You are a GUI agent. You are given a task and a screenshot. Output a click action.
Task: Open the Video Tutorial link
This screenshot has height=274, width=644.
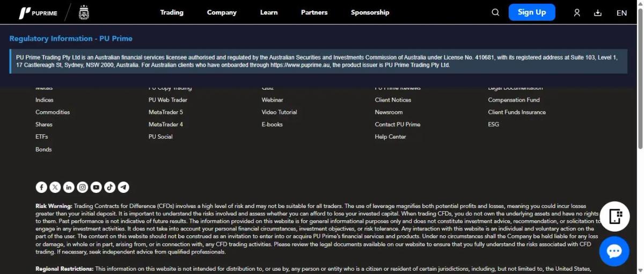coord(280,112)
